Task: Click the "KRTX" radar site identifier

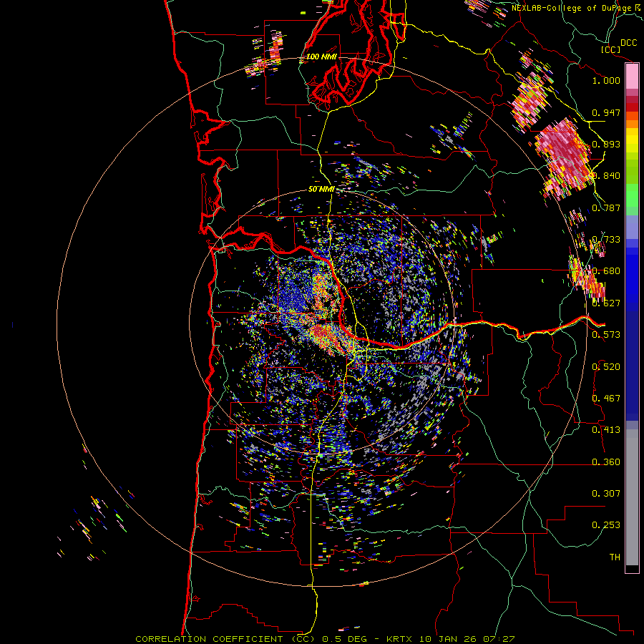Action: [401, 639]
